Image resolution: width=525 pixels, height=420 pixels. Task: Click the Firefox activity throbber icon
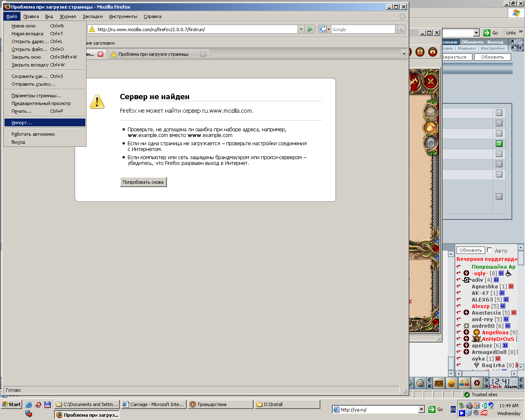(402, 16)
